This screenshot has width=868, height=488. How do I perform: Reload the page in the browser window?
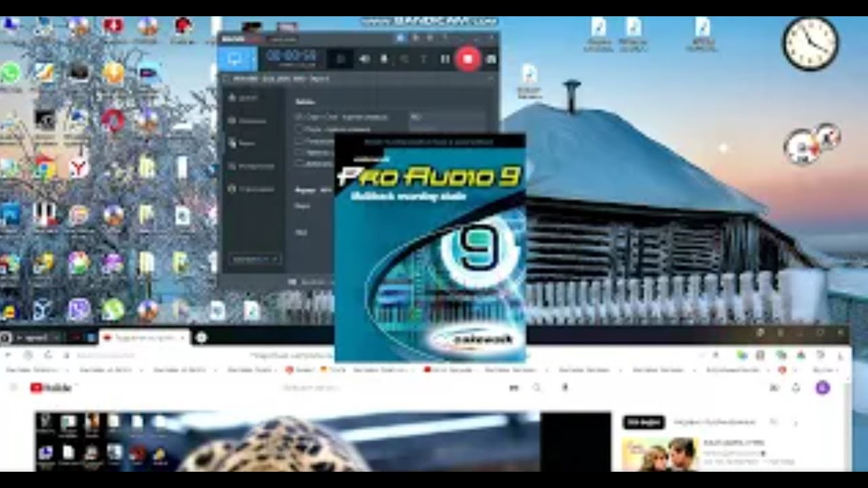48,354
